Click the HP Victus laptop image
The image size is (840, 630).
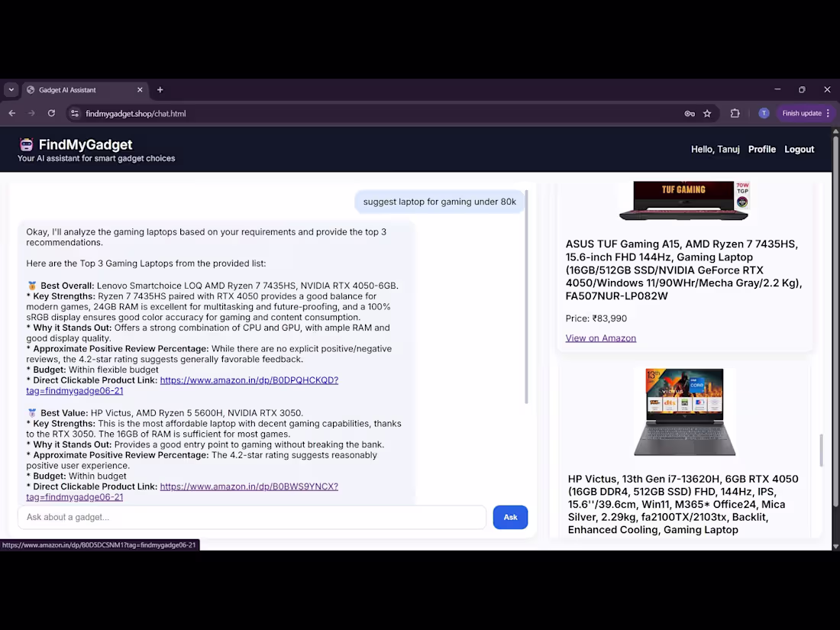[x=685, y=412]
